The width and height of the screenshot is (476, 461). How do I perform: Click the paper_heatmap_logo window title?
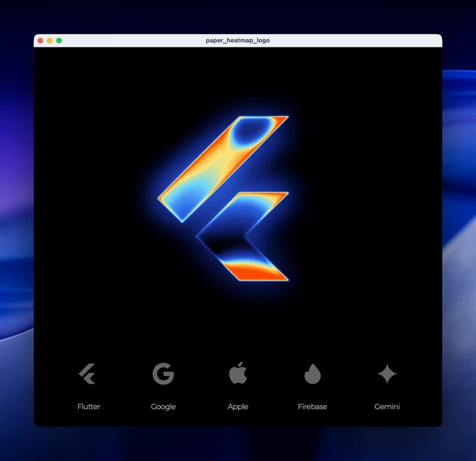point(238,40)
